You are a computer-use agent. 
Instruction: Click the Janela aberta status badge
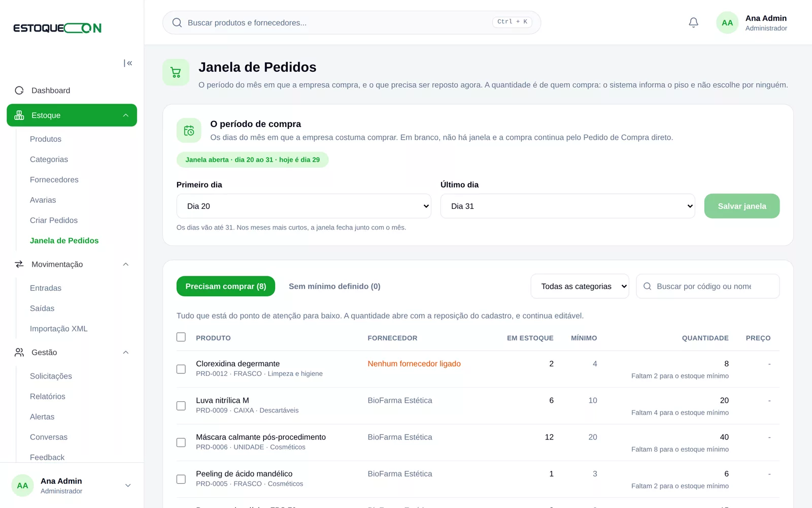pyautogui.click(x=252, y=160)
